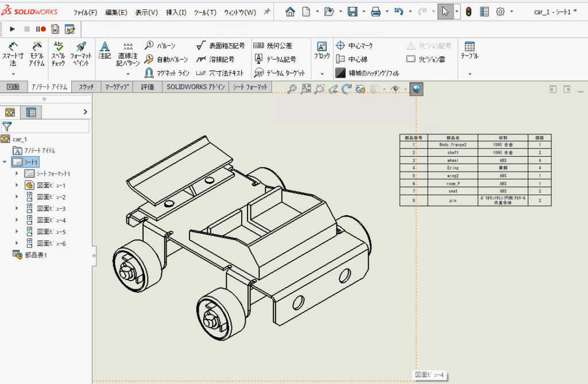Toggle the PropertyManager panel tab
588x384 pixels.
pos(30,113)
